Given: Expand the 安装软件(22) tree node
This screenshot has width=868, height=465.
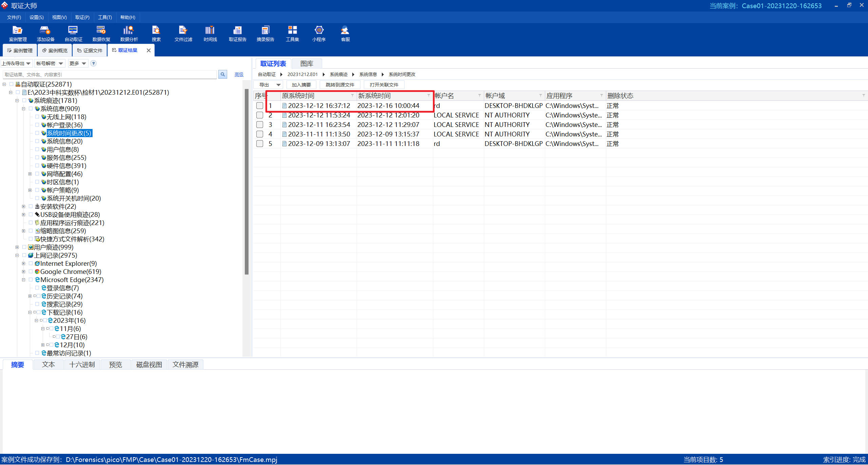Looking at the screenshot, I should point(23,206).
